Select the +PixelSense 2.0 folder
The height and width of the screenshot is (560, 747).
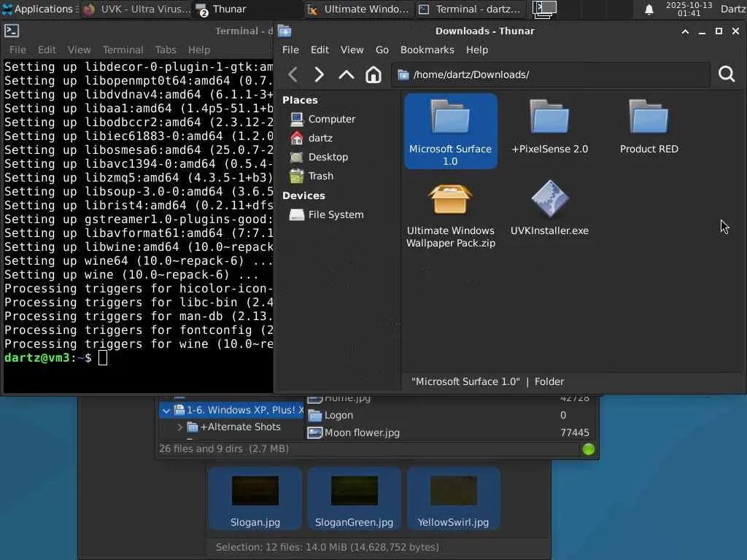[549, 127]
